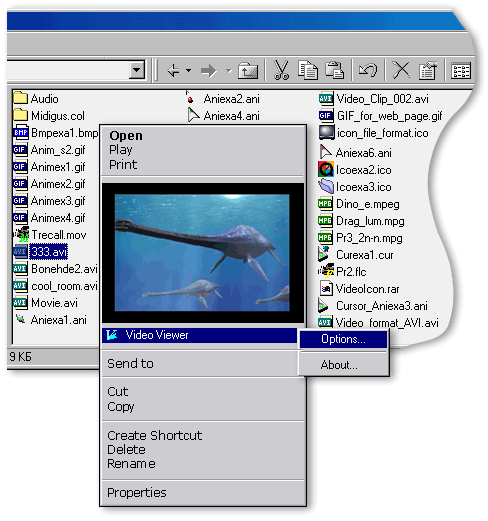Screen dimensions: 488x521
Task: Click the Back arrow toolbar icon
Action: [x=173, y=71]
